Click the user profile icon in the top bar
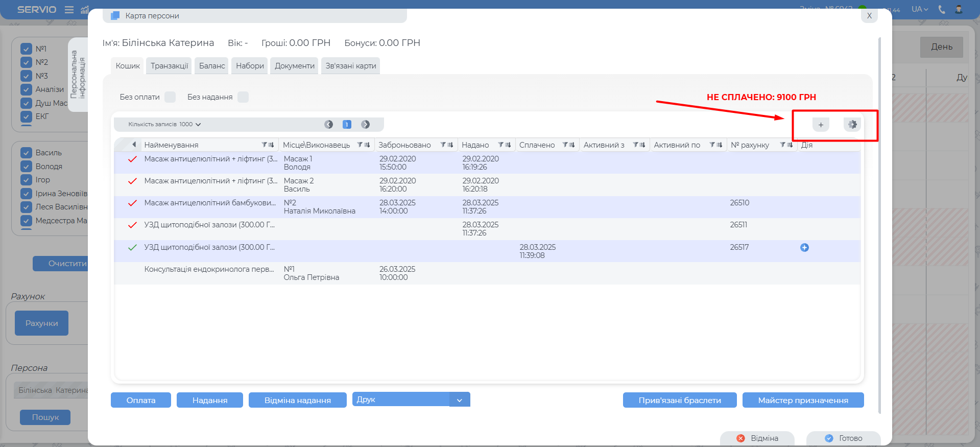Image resolution: width=980 pixels, height=447 pixels. (959, 9)
